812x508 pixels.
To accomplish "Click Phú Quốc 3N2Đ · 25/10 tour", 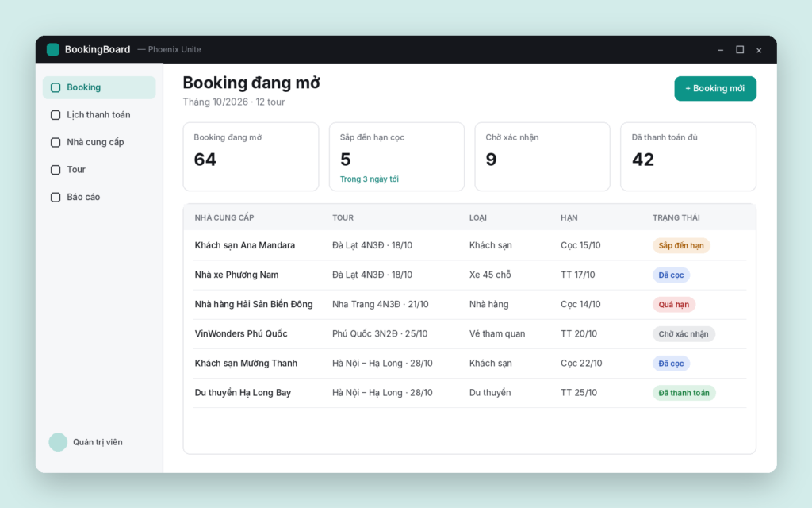I will pos(380,334).
